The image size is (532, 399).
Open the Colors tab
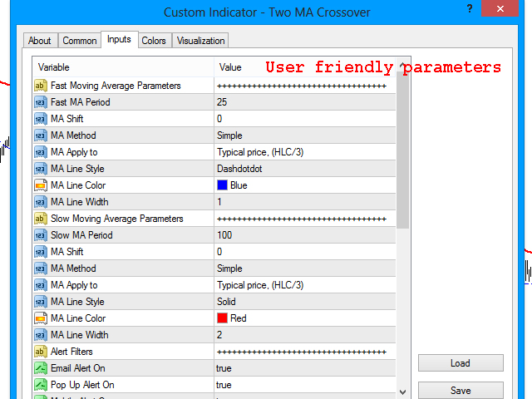(x=154, y=41)
